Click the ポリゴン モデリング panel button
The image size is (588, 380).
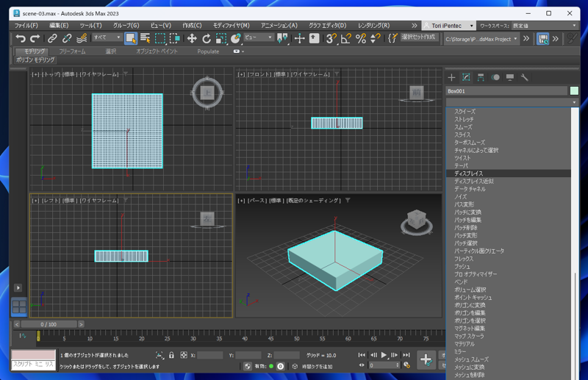coord(35,60)
